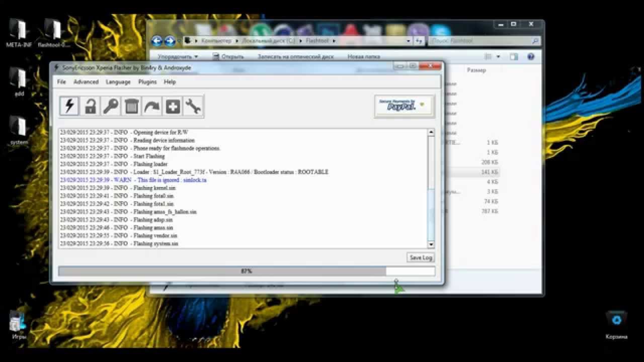Click the wrench tools toolbar icon

(193, 106)
